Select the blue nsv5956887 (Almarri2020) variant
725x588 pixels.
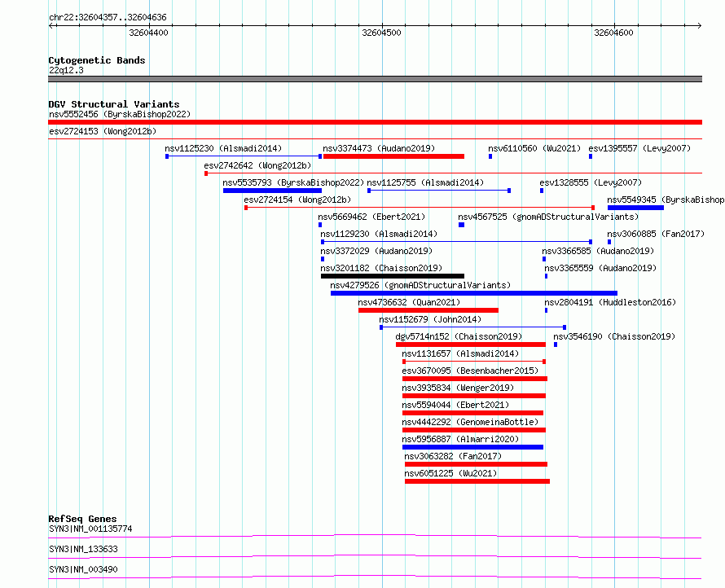click(x=473, y=447)
